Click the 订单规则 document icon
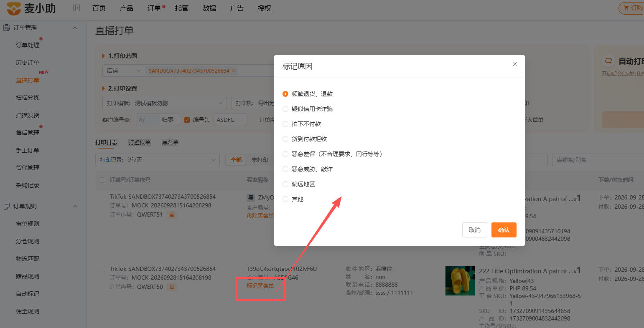This screenshot has height=328, width=644. tap(7, 206)
